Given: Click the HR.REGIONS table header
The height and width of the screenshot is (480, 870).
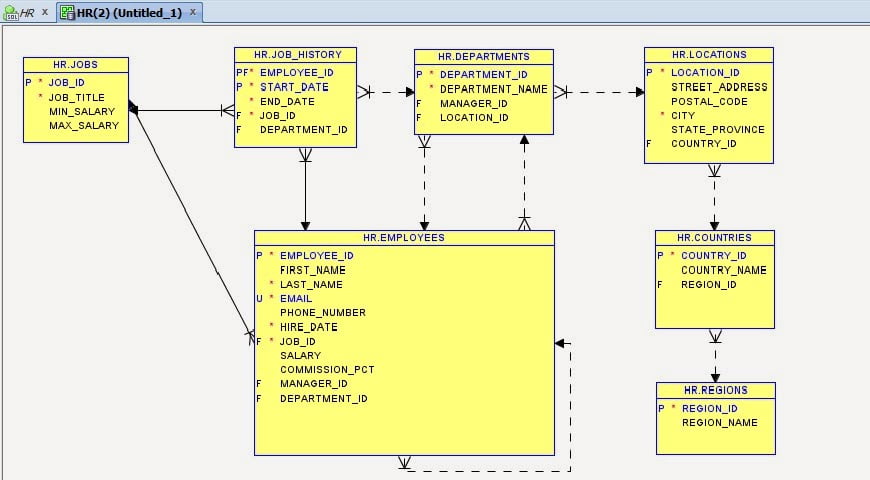Looking at the screenshot, I should pyautogui.click(x=715, y=390).
